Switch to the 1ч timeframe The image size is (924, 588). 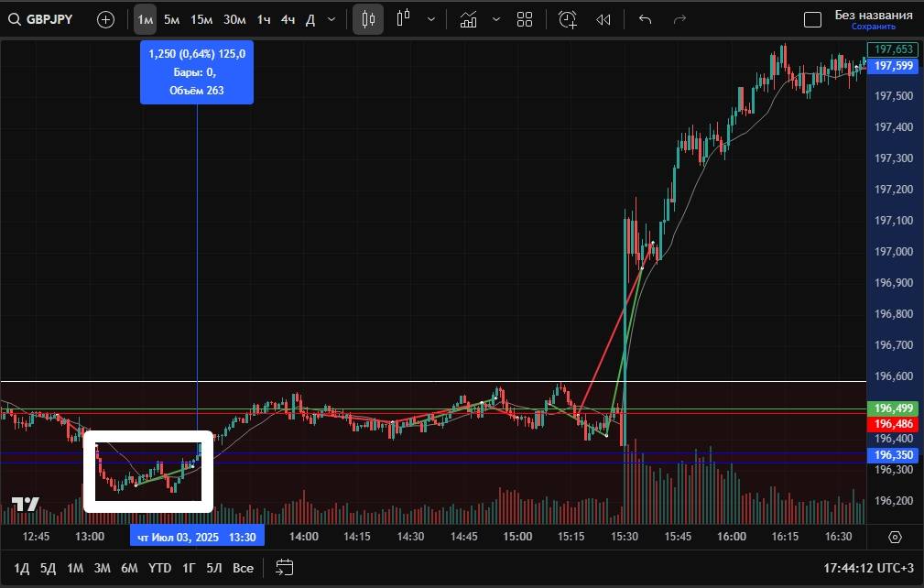[264, 19]
